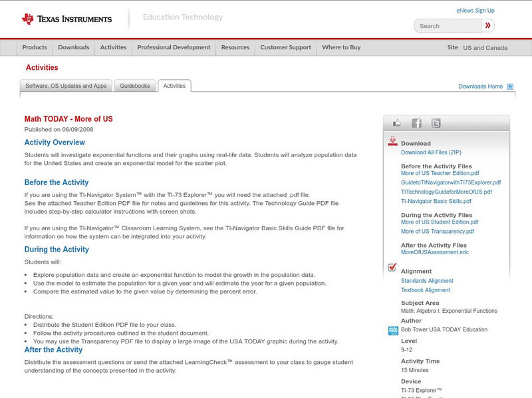Open the Products menu

click(x=35, y=47)
